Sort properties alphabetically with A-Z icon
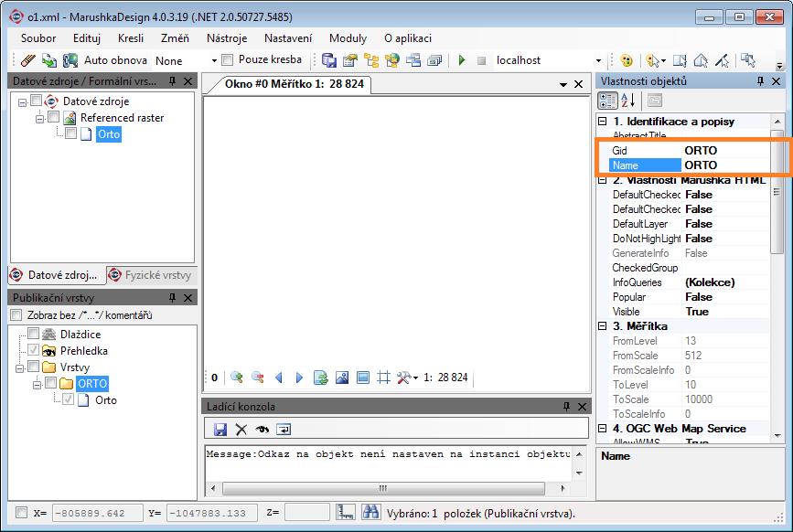The height and width of the screenshot is (532, 793). pos(627,101)
